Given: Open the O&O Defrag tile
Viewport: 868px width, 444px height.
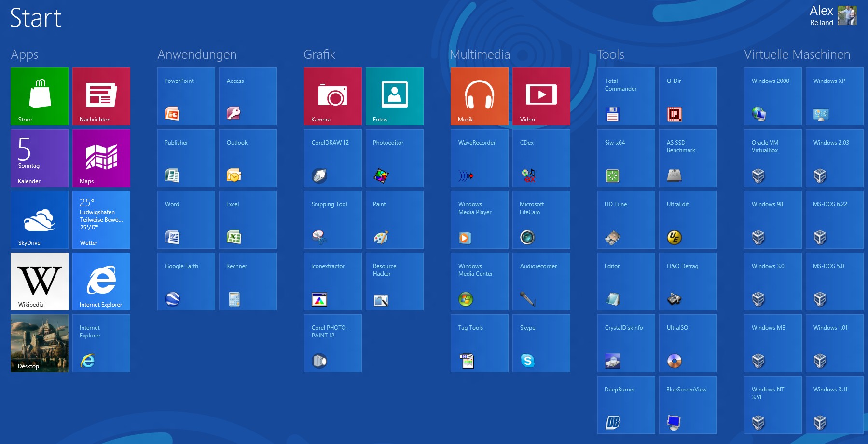Looking at the screenshot, I should coord(688,282).
